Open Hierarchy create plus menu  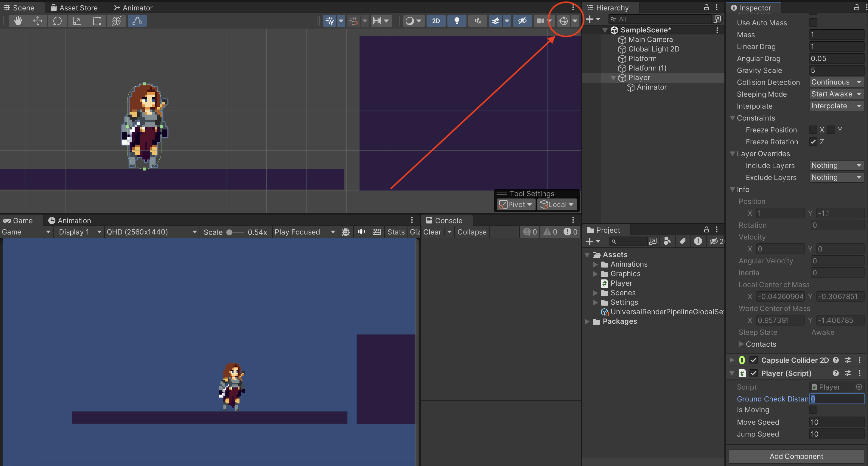(593, 19)
